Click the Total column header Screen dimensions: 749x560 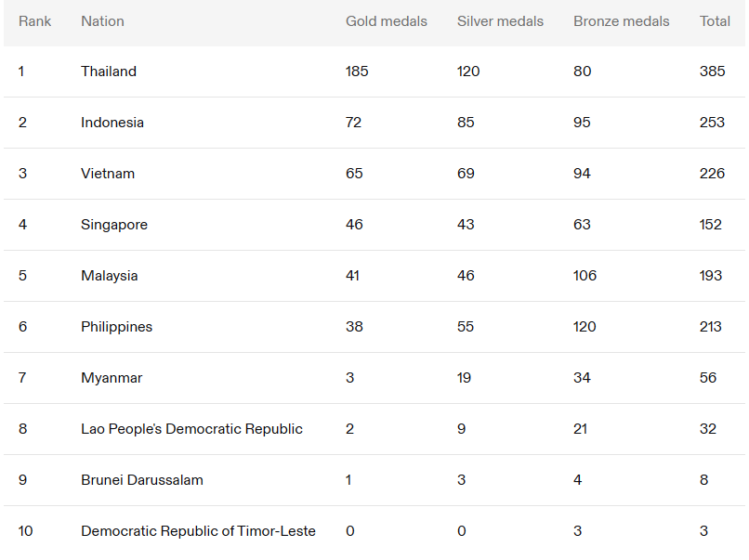715,21
